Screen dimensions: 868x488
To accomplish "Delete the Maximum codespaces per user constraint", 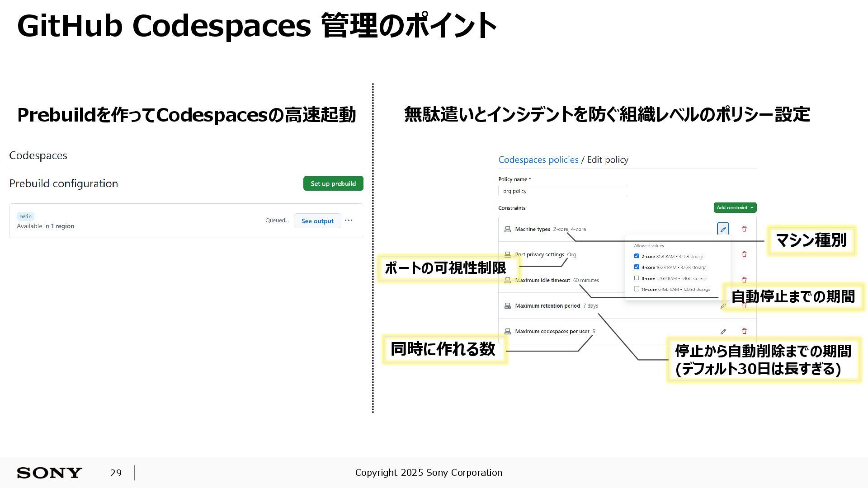I will 744,331.
